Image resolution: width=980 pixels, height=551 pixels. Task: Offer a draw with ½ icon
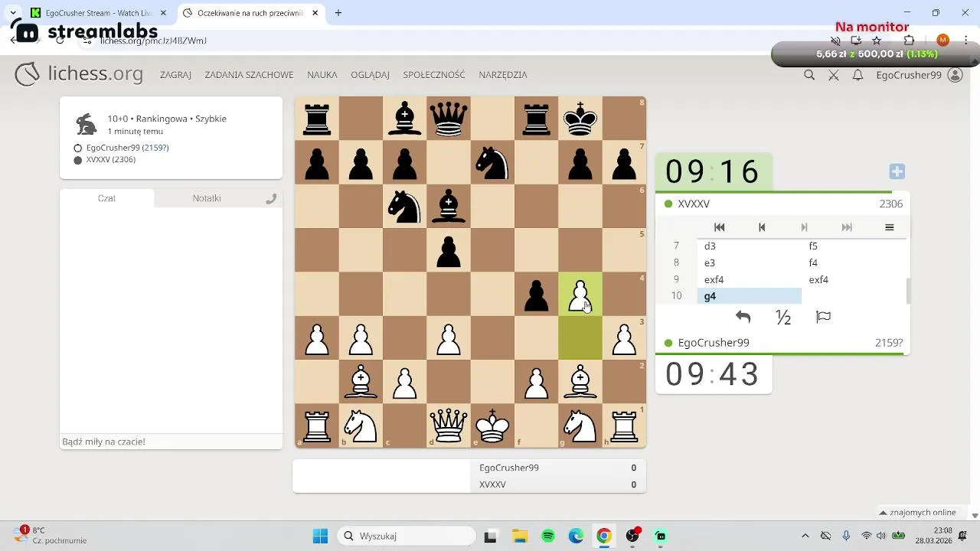click(783, 317)
